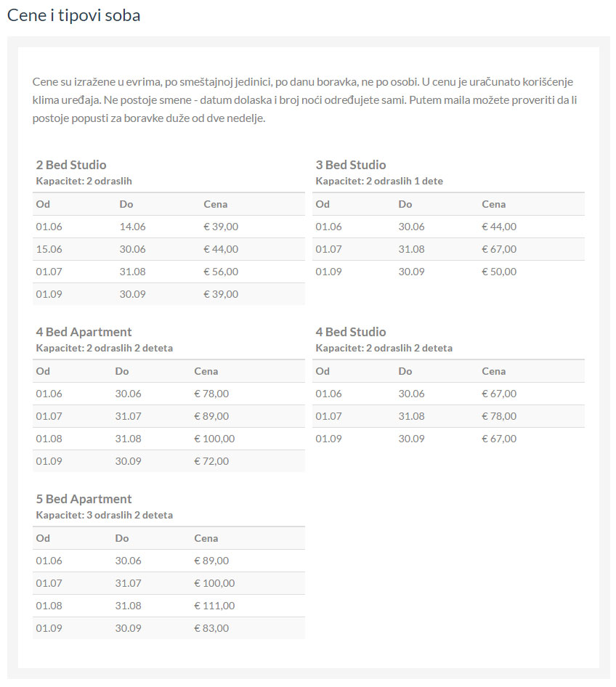Image resolution: width=616 pixels, height=687 pixels.
Task: Click 'Kapacitet: 2 odraslih 1 dete' capacity label
Action: tap(379, 181)
